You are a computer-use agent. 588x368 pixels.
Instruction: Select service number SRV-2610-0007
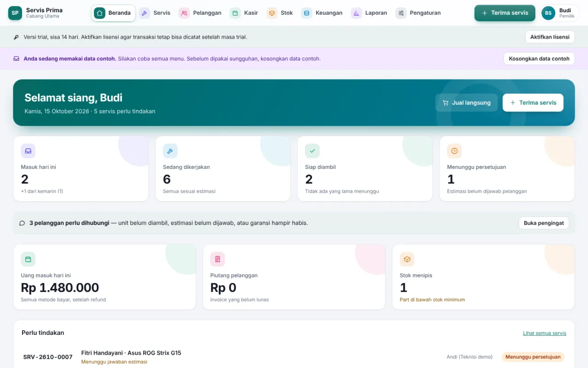pyautogui.click(x=48, y=357)
